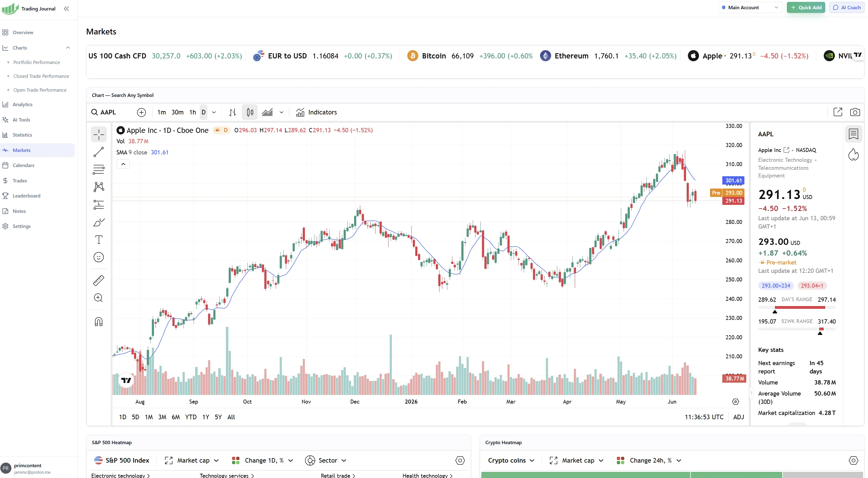Screen dimensions: 868x478
Task: Open the emoji sticker tool
Action: 98,257
